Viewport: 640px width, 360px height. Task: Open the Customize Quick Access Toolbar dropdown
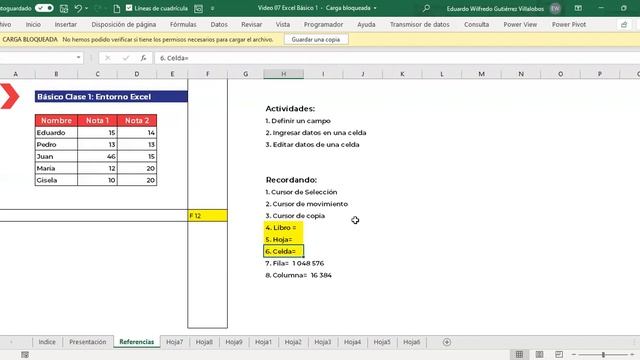point(212,8)
